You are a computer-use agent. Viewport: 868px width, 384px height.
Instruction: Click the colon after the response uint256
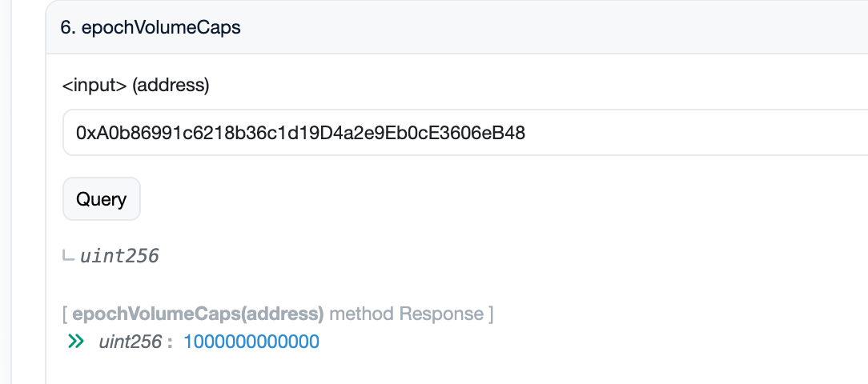(x=171, y=342)
